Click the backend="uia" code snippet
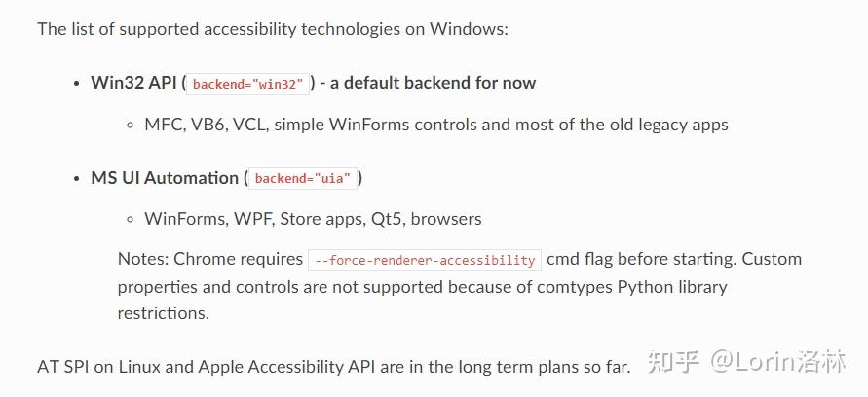 tap(302, 179)
